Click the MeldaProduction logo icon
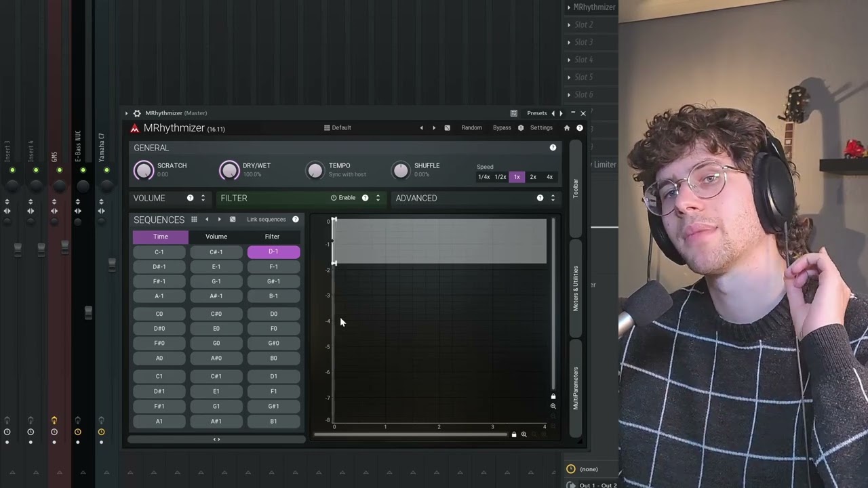868x488 pixels. (135, 128)
